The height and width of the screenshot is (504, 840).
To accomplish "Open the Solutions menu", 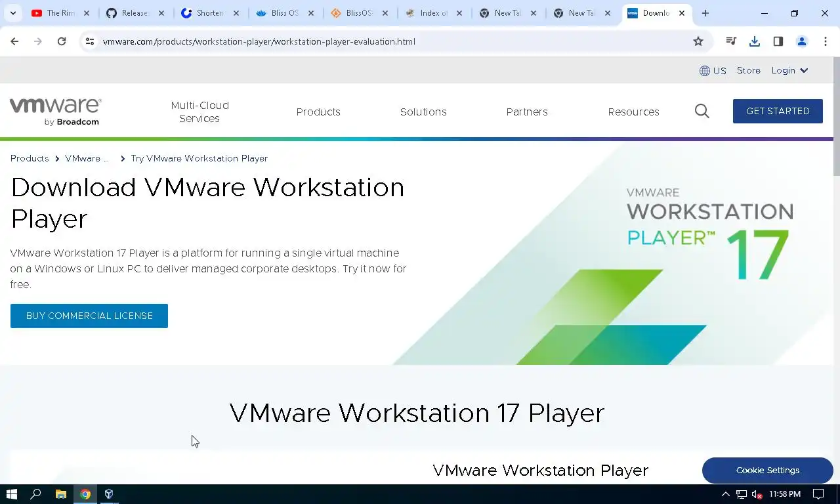I will (423, 112).
